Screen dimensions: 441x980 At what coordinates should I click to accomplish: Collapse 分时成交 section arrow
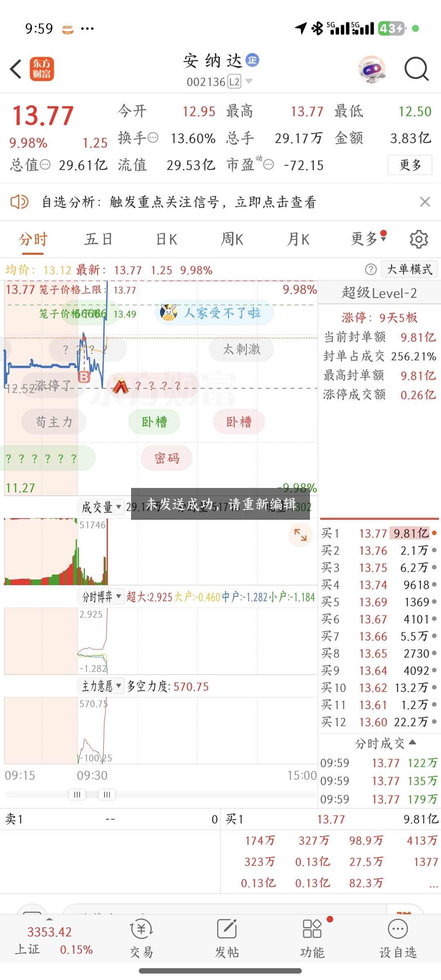tap(412, 742)
